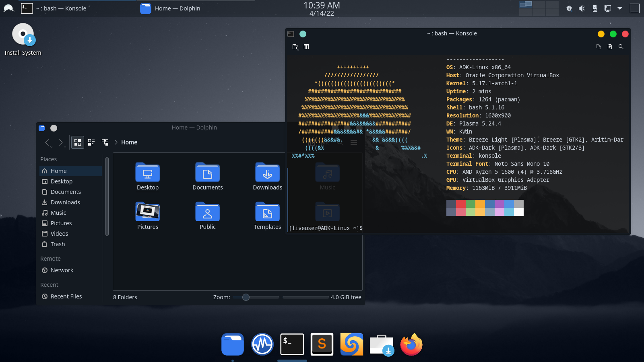
Task: Toggle the keep-above dot in Dolphin titlebar
Action: (54, 128)
